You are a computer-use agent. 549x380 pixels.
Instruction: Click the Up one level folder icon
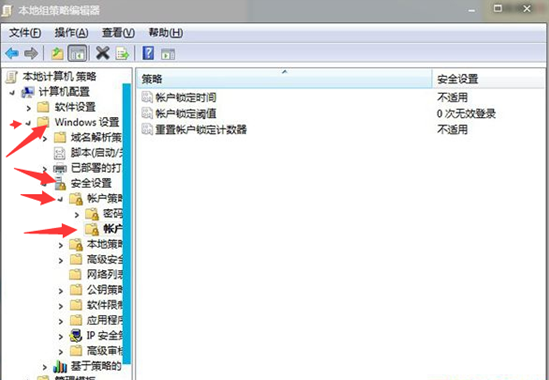pyautogui.click(x=57, y=54)
